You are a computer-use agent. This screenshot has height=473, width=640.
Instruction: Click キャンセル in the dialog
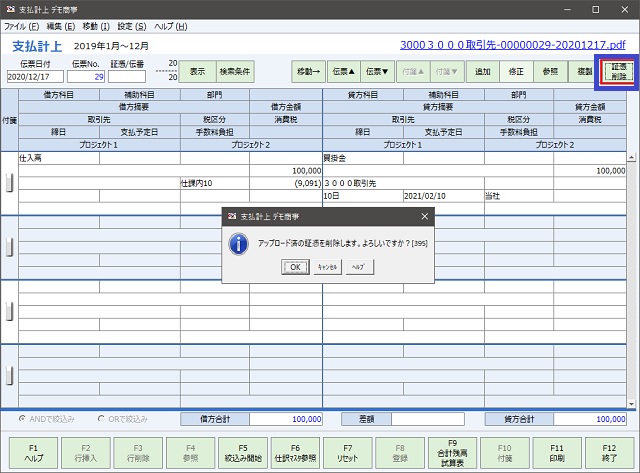point(327,267)
